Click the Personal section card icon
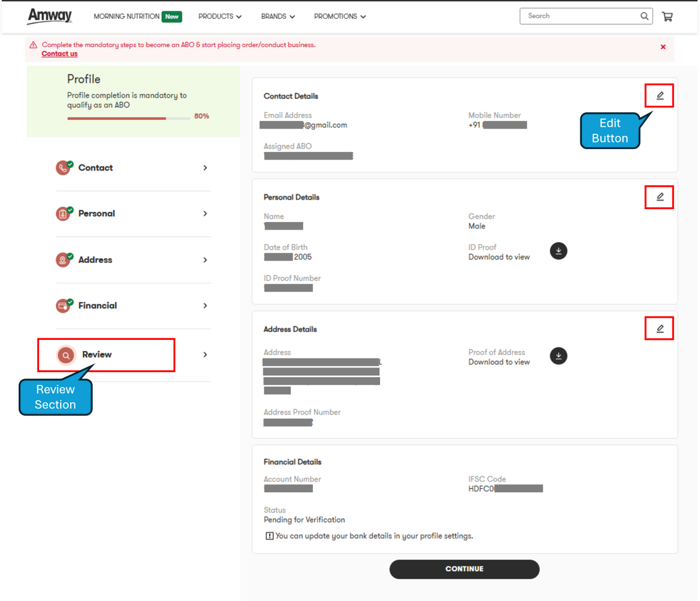Viewport: 700px width, 601px height. pyautogui.click(x=64, y=213)
